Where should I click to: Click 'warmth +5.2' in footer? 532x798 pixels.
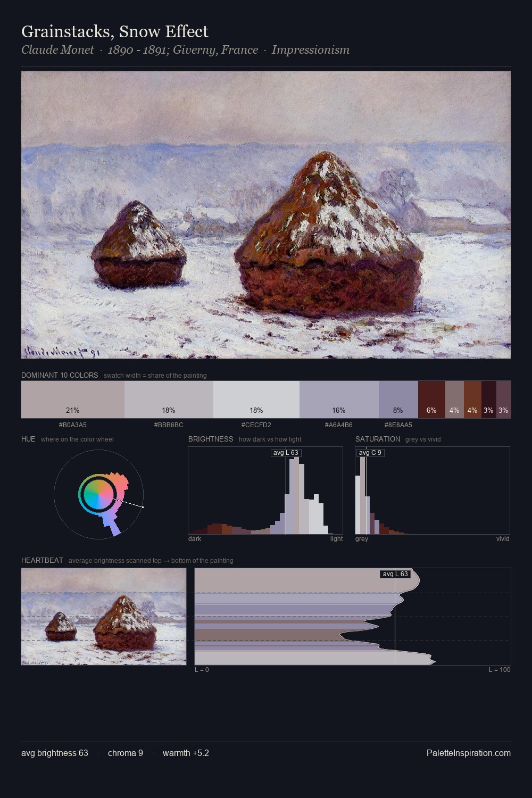[186, 753]
